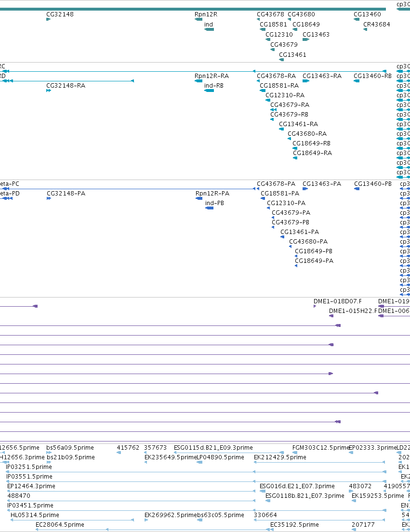Select the CR43684 gene label
Screen dimensions: 410x532
coord(377,25)
